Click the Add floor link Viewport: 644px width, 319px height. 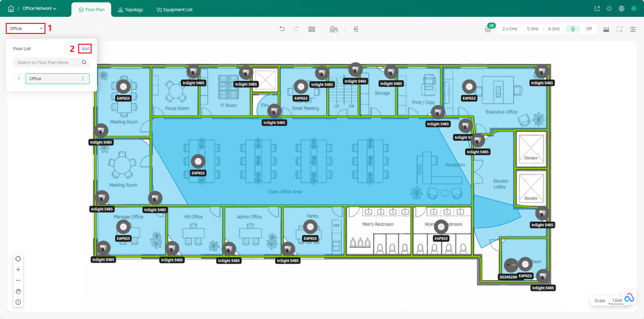pyautogui.click(x=85, y=49)
